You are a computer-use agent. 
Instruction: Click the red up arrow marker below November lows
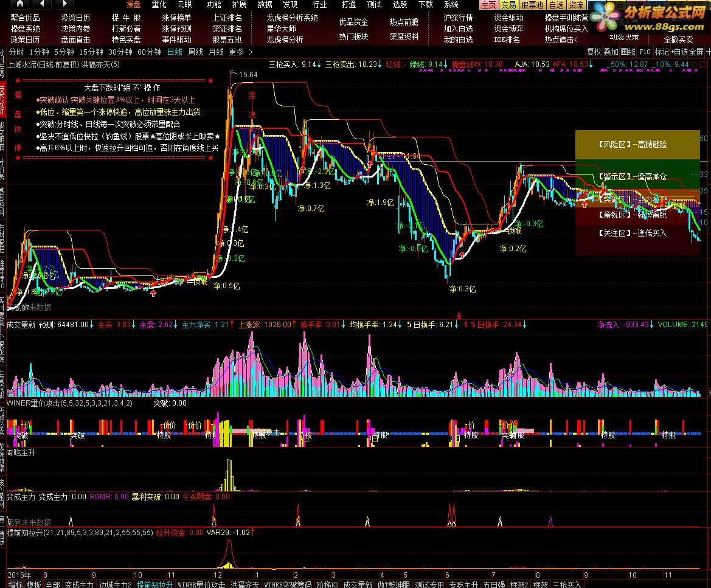153,293
